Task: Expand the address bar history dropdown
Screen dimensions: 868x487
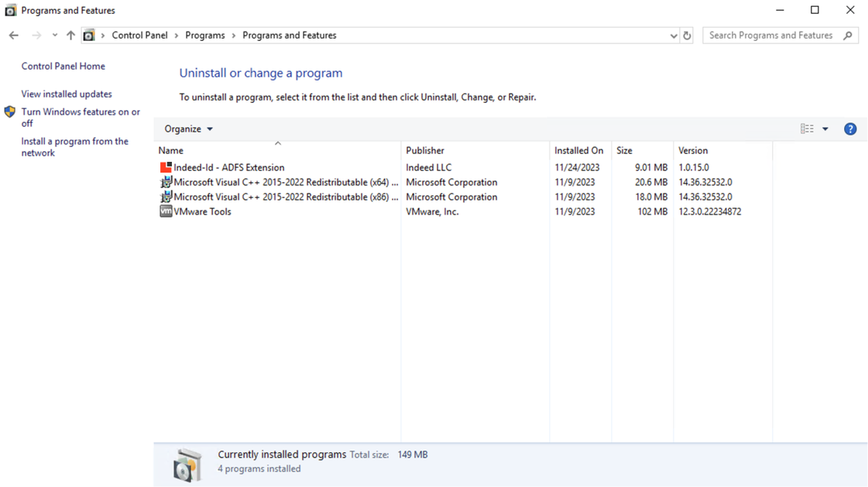Action: (673, 36)
